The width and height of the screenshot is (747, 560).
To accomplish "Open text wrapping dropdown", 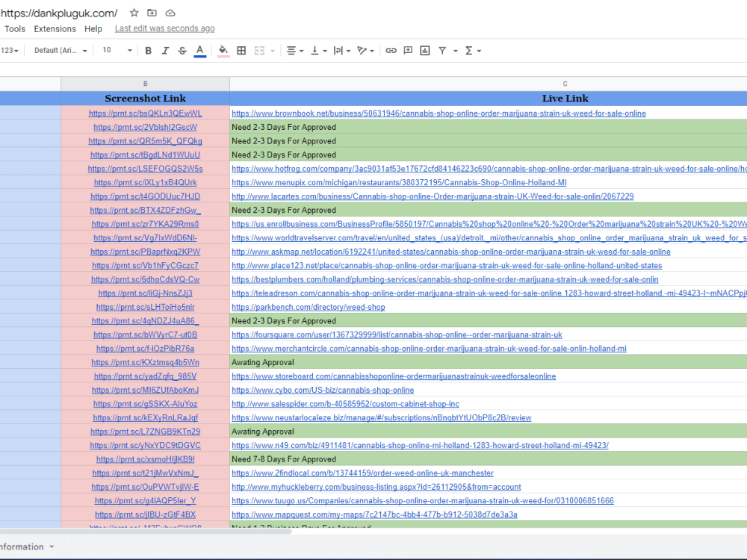I will (x=341, y=51).
